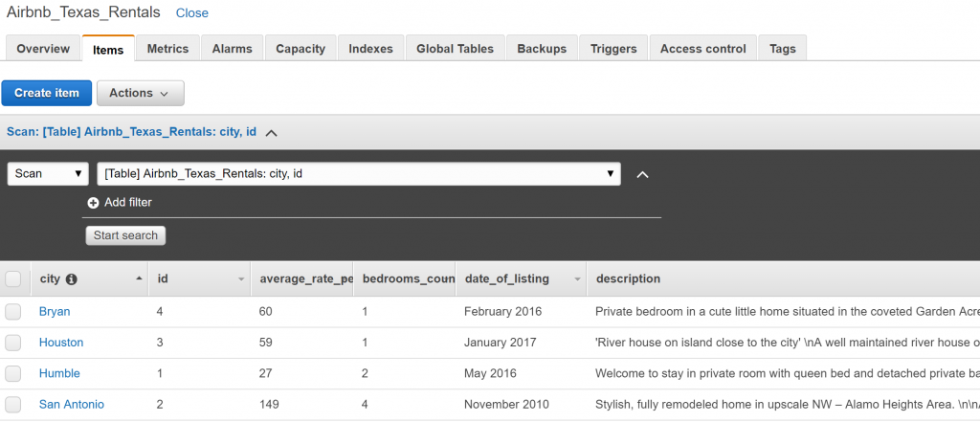Open the Indexes tab
Screen dimensions: 980x422
coord(370,49)
